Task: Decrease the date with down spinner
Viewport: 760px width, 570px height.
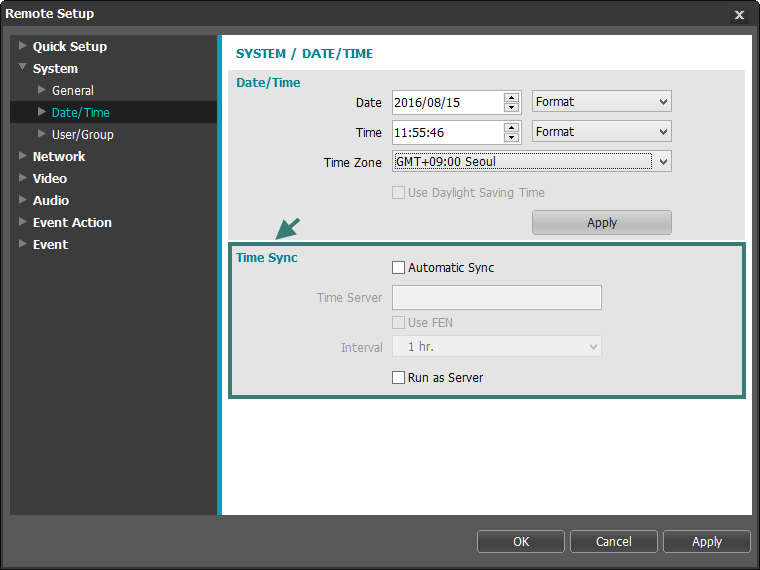Action: 511,108
